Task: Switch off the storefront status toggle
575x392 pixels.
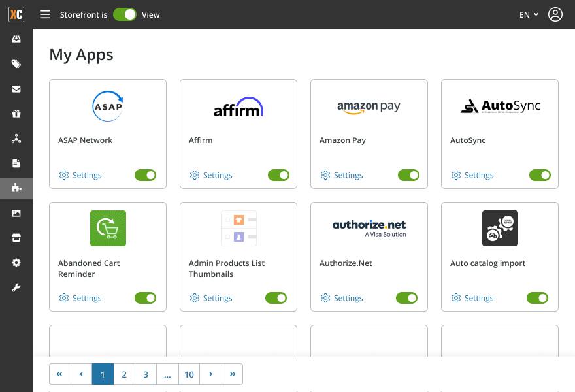Action: 125,14
